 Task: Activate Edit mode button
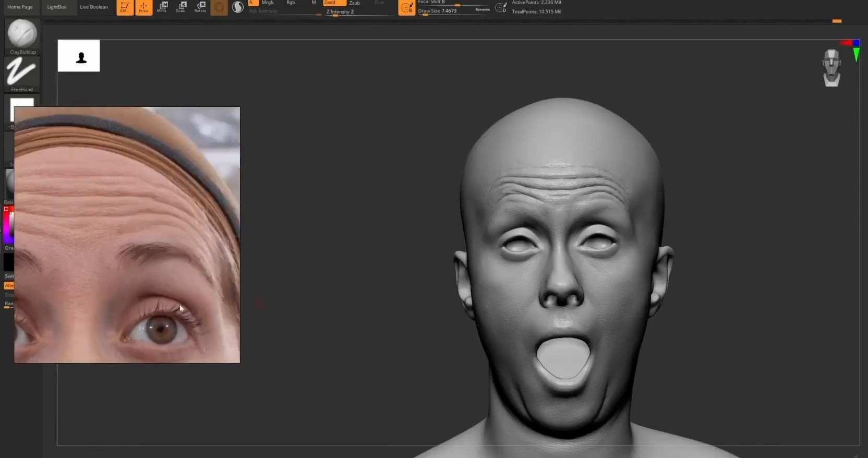[x=125, y=7]
